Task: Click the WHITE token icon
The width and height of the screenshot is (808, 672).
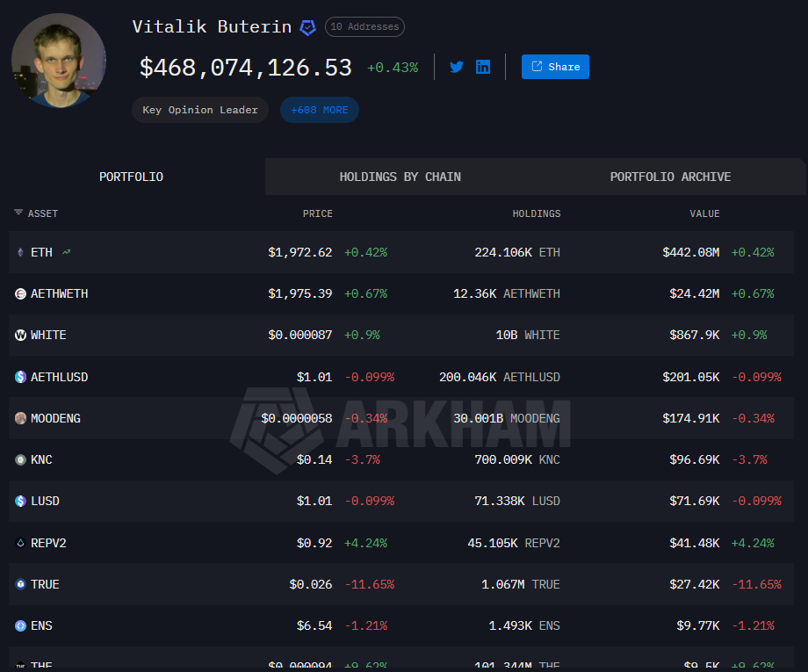Action: [x=20, y=335]
